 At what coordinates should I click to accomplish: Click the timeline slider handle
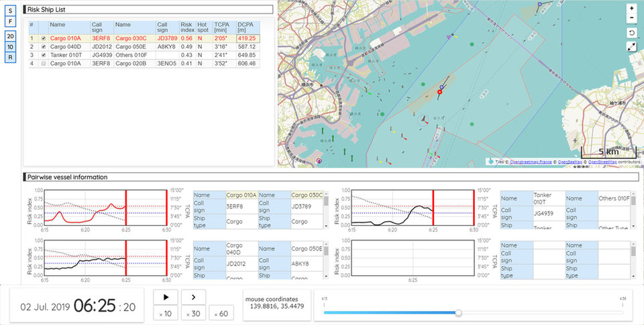coord(458,312)
